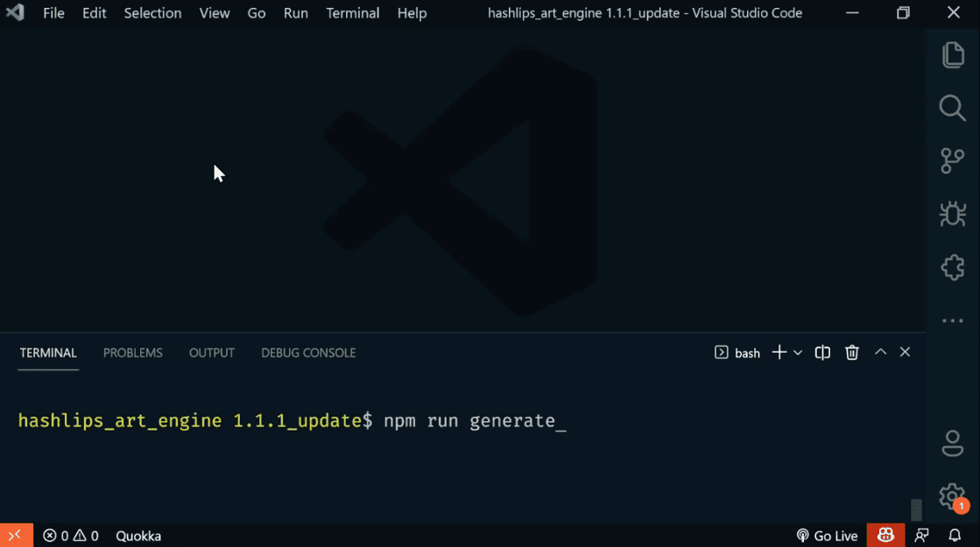980x547 pixels.
Task: Open the feedback icon in status bar
Action: [922, 535]
